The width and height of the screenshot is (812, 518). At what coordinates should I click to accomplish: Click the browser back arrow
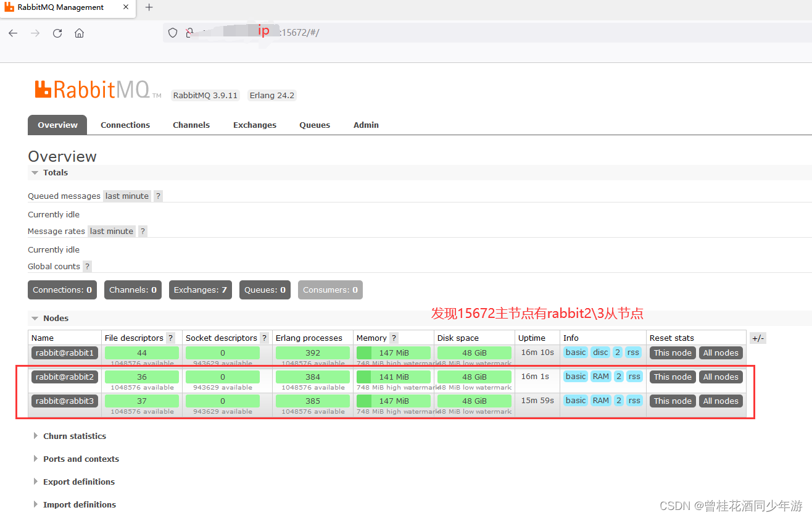(13, 33)
